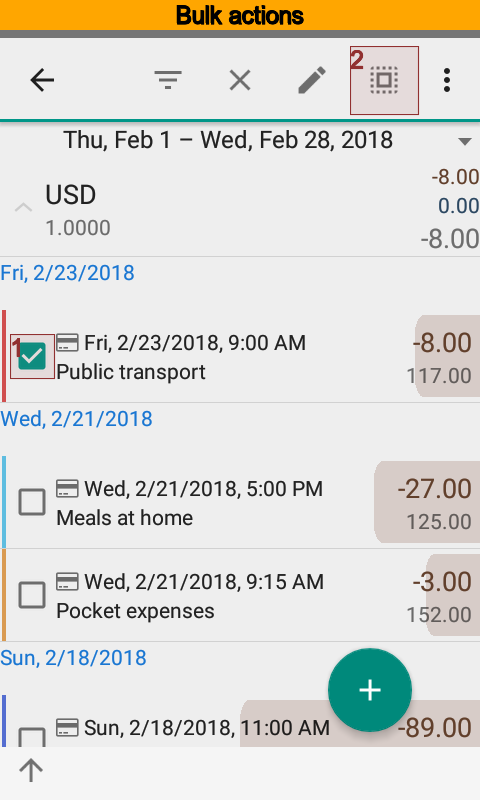Select the Feb 1 – Feb 28, 2018 date range

(x=228, y=140)
